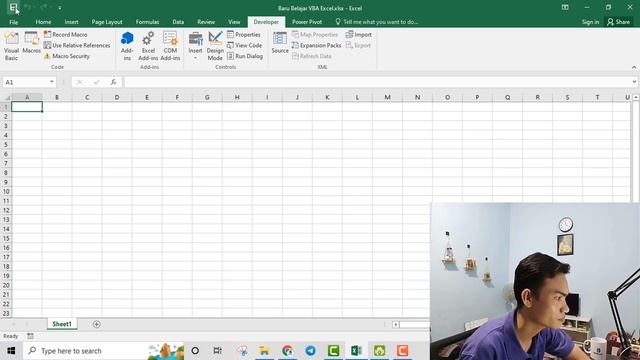Open Chrome from taskbar
Screen dimensions: 640x360
[x=288, y=351]
